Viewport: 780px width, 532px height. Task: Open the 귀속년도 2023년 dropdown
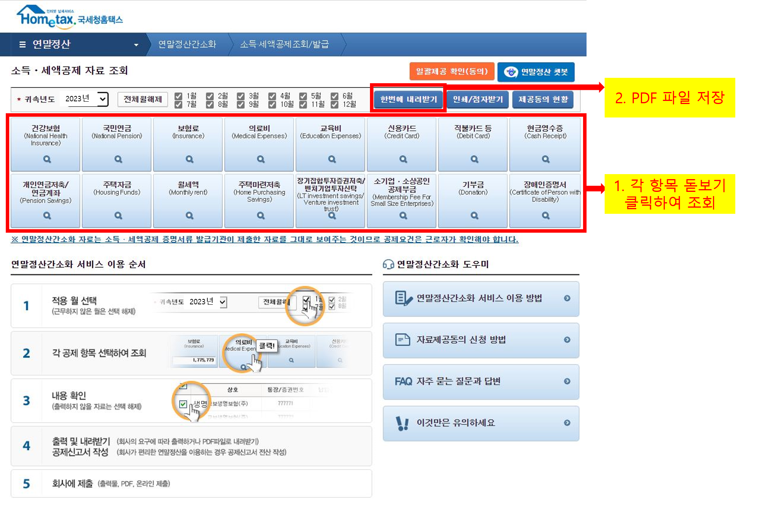(86, 99)
